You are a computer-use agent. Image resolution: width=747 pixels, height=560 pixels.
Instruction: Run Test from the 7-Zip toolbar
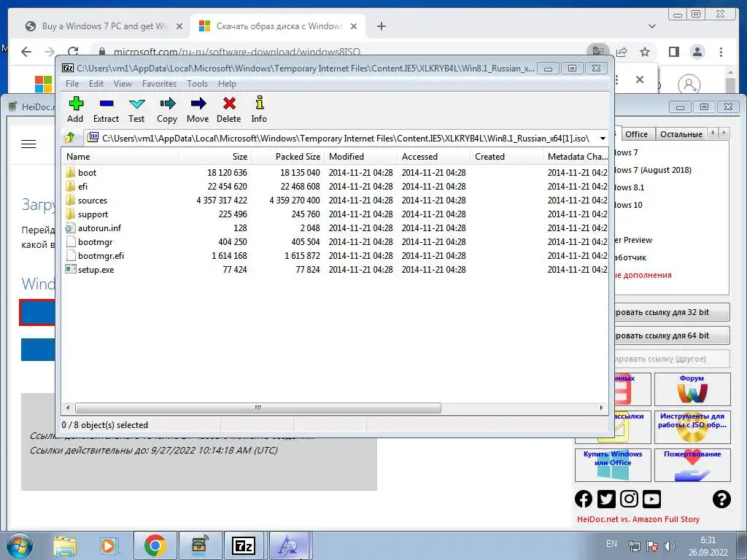click(136, 110)
